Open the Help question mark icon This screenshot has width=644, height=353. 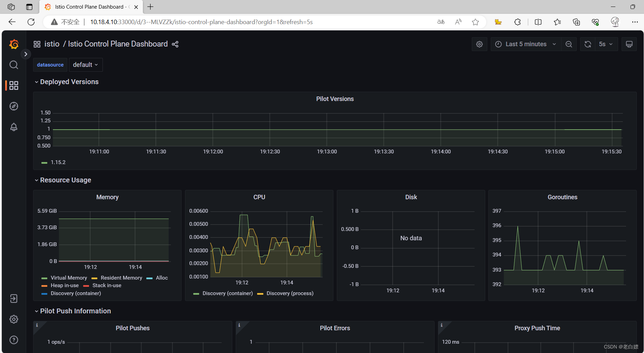[14, 340]
